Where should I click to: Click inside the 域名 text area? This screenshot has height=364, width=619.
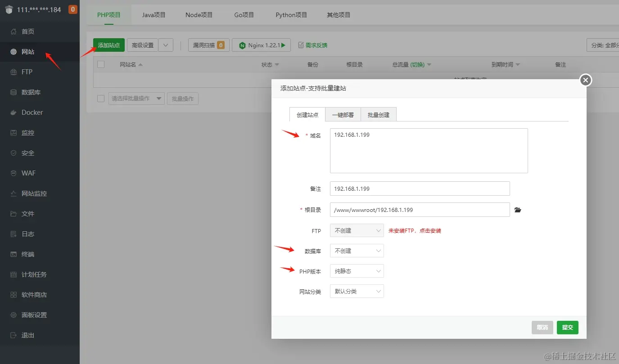pyautogui.click(x=429, y=151)
